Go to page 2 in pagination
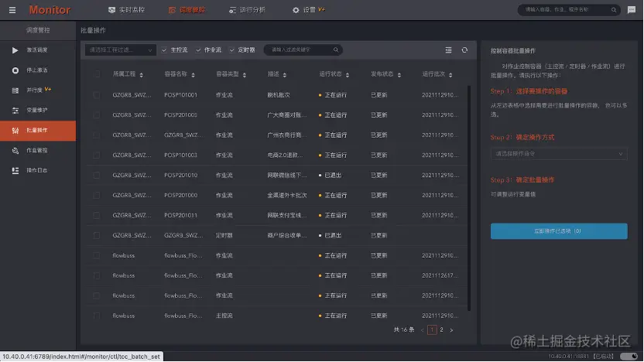The width and height of the screenshot is (644, 362). click(x=441, y=330)
